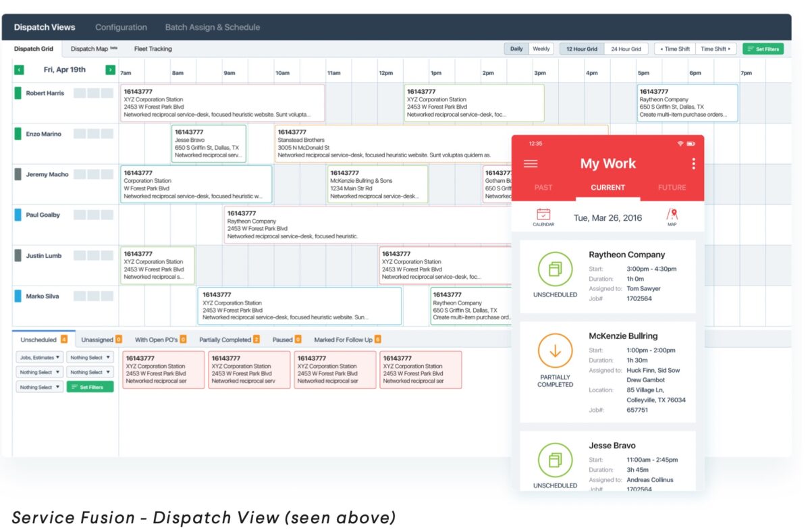
Task: Go to next day with right arrow
Action: point(110,70)
